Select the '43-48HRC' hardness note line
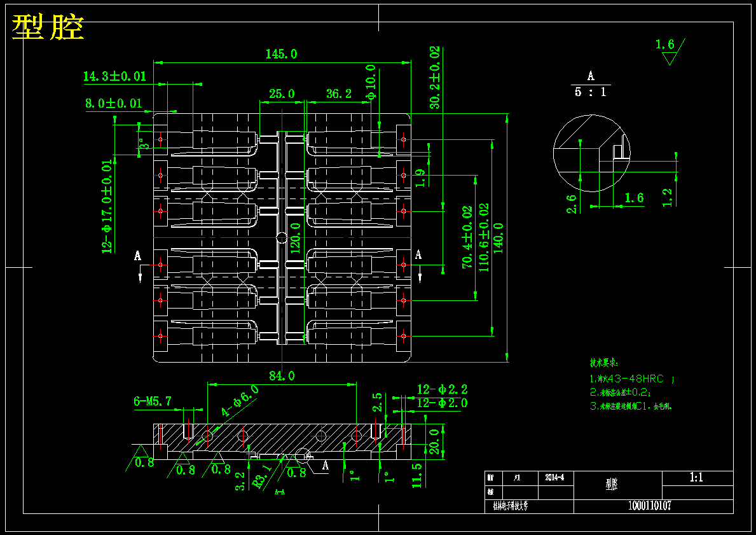756x535 pixels. (x=631, y=379)
